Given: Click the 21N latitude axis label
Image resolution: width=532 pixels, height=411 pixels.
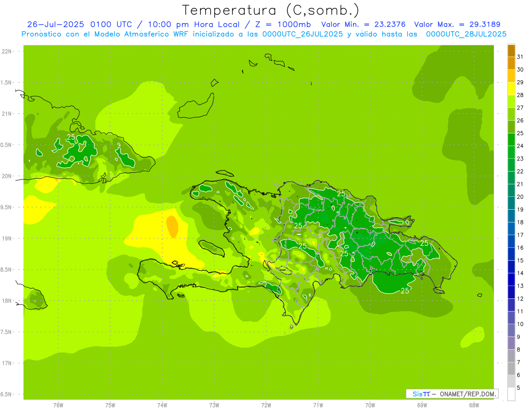Looking at the screenshot, I should click(7, 114).
